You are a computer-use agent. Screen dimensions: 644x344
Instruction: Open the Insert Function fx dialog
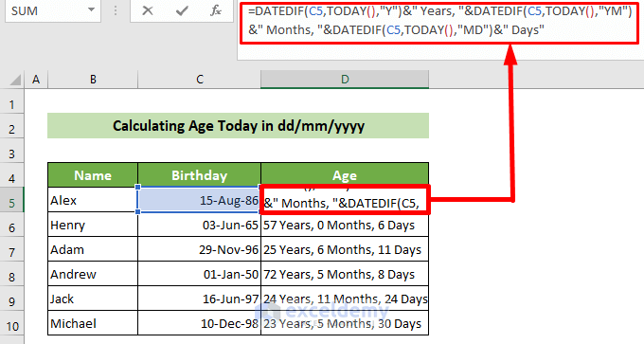tap(216, 11)
